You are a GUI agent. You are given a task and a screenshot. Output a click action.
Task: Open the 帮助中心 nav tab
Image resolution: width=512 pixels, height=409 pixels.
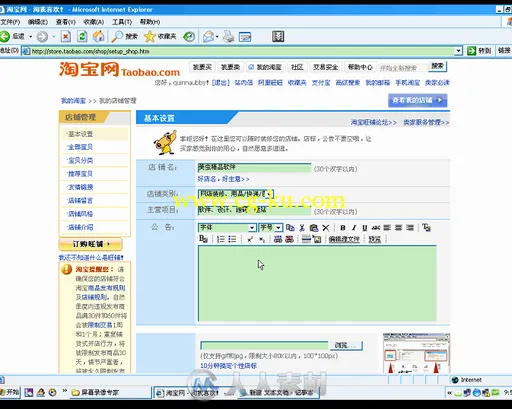click(360, 67)
